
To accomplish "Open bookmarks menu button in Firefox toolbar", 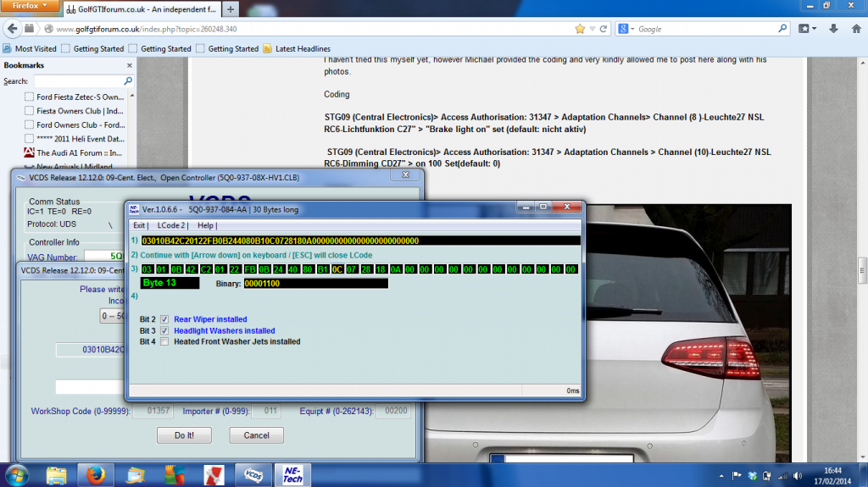I will click(807, 29).
